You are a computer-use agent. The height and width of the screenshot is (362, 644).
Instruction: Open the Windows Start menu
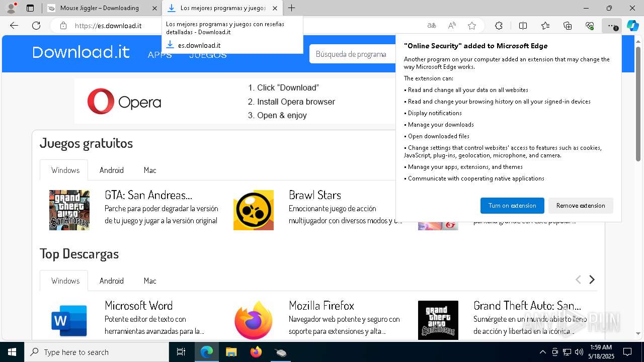(12, 352)
